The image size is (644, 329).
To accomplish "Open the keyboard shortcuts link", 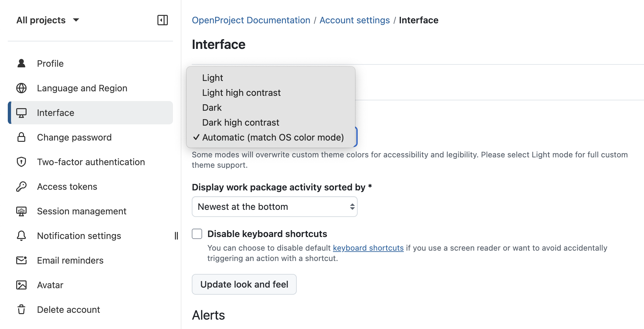I will click(368, 248).
